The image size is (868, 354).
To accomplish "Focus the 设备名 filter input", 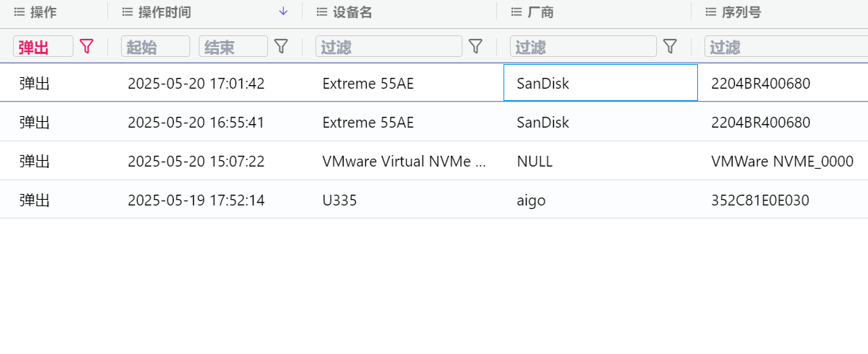I will (x=389, y=46).
